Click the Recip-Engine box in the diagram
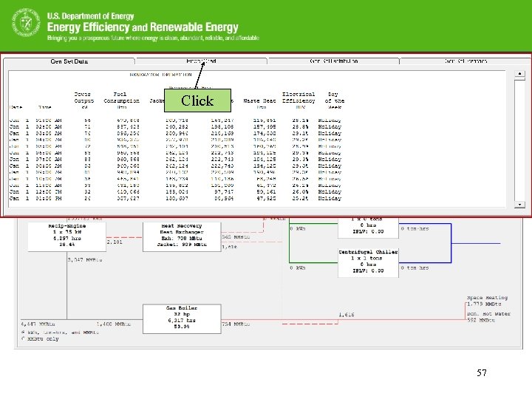The image size is (532, 399). 66,236
